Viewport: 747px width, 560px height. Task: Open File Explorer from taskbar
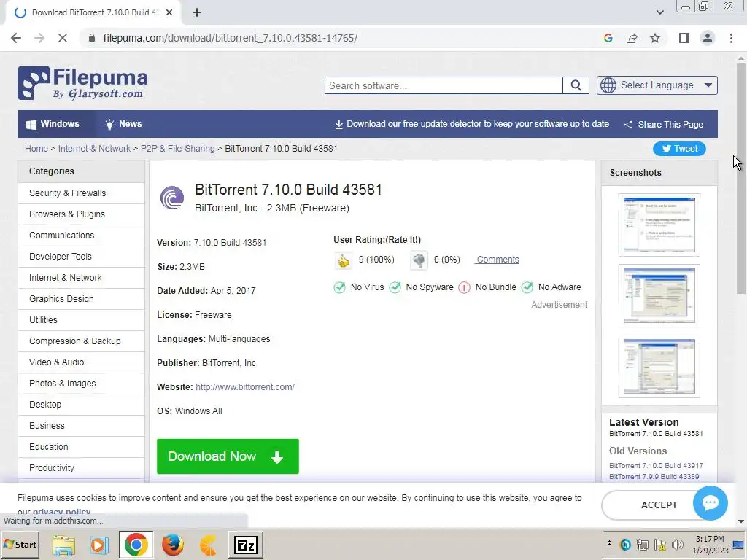(x=64, y=545)
